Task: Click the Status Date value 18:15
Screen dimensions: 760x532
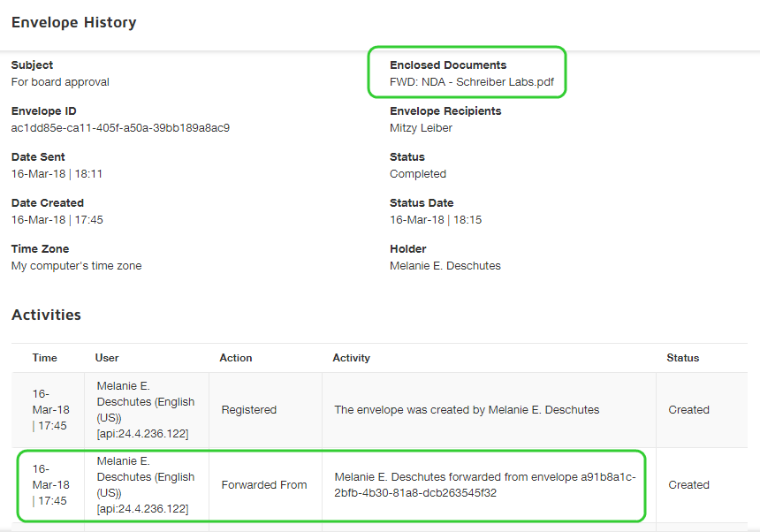Action: (435, 220)
